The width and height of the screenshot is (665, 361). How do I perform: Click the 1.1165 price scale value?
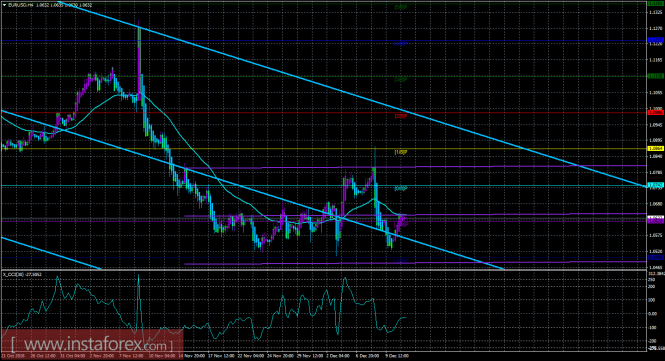(655, 60)
